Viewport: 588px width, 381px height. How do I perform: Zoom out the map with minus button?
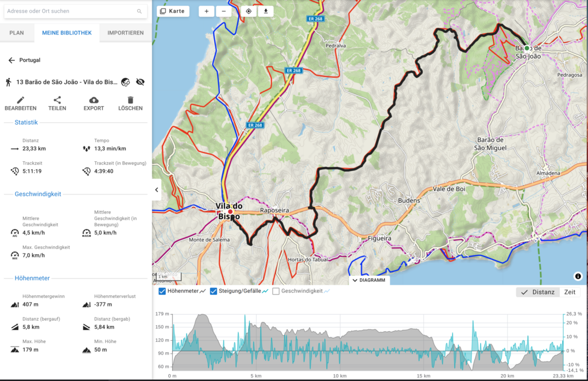click(223, 11)
